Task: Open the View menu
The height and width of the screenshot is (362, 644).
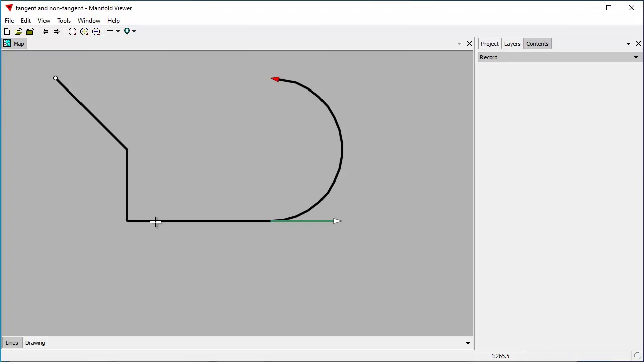Action: pos(44,21)
